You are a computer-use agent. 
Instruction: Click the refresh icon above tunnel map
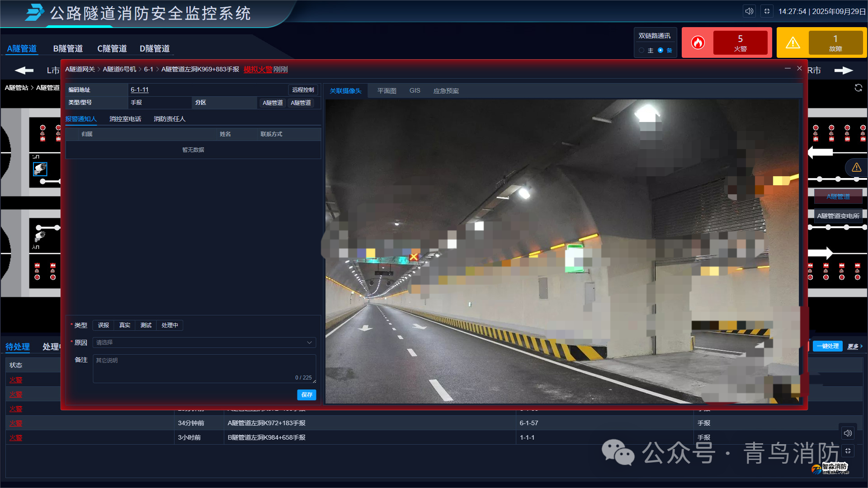click(x=858, y=88)
